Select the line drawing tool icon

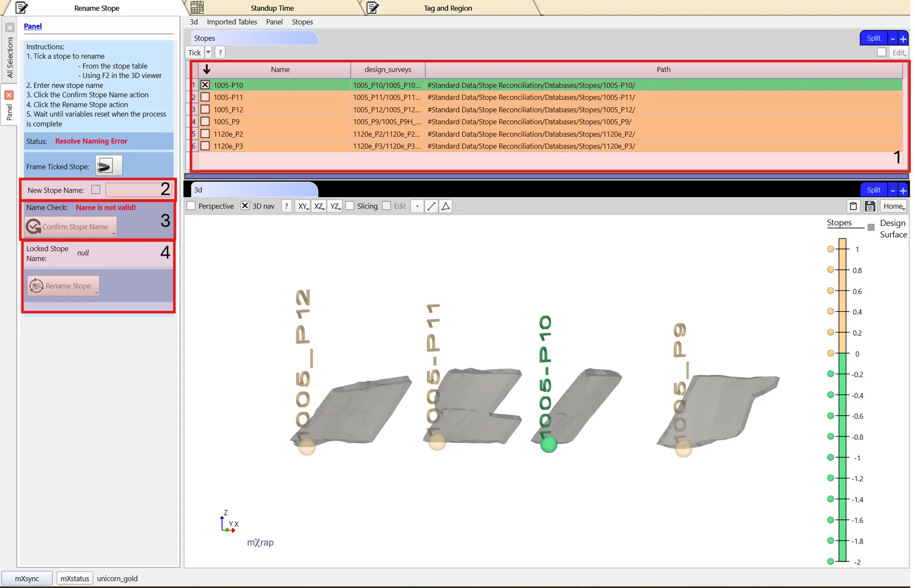pyautogui.click(x=431, y=206)
